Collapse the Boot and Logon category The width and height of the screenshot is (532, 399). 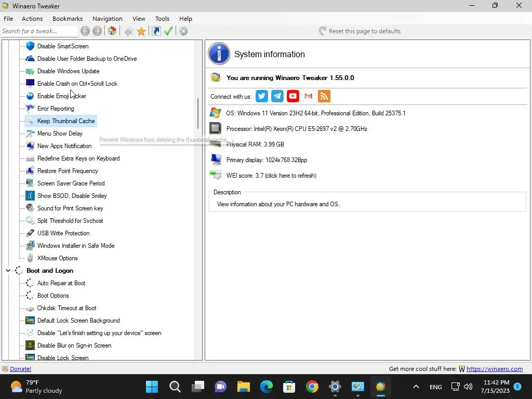tap(8, 270)
